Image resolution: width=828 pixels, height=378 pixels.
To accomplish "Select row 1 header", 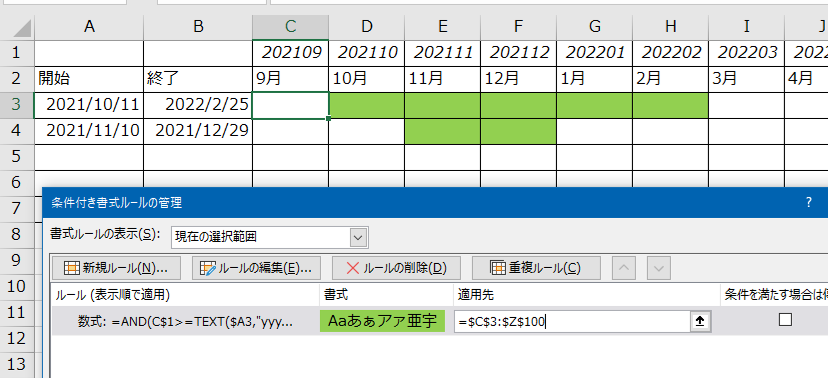I will pyautogui.click(x=17, y=53).
